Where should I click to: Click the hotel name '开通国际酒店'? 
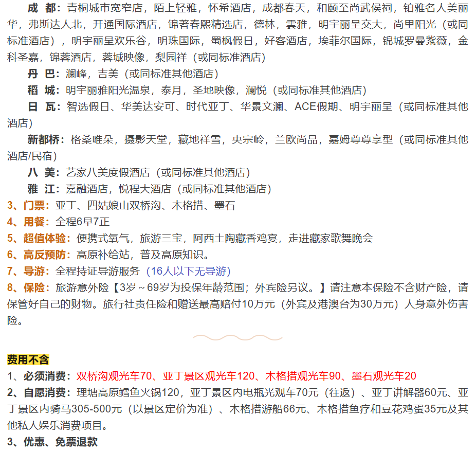125,24
